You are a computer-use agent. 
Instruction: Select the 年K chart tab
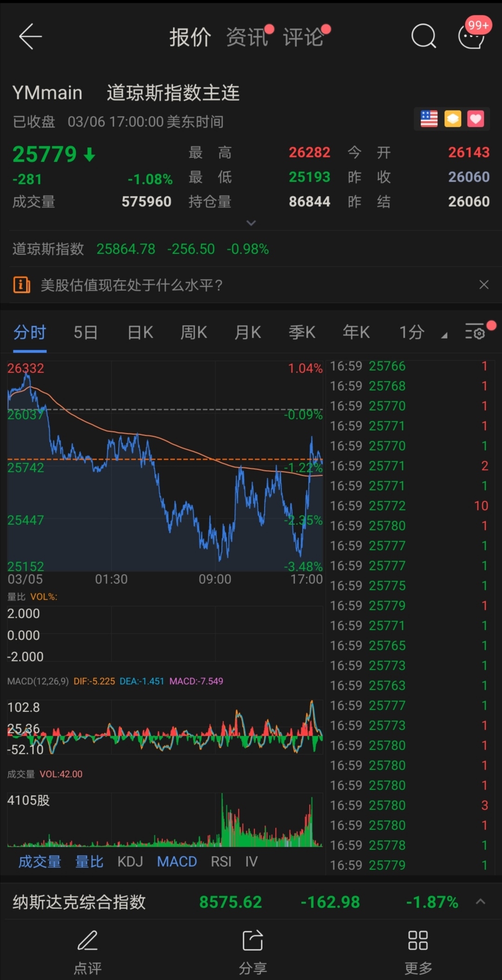(356, 333)
